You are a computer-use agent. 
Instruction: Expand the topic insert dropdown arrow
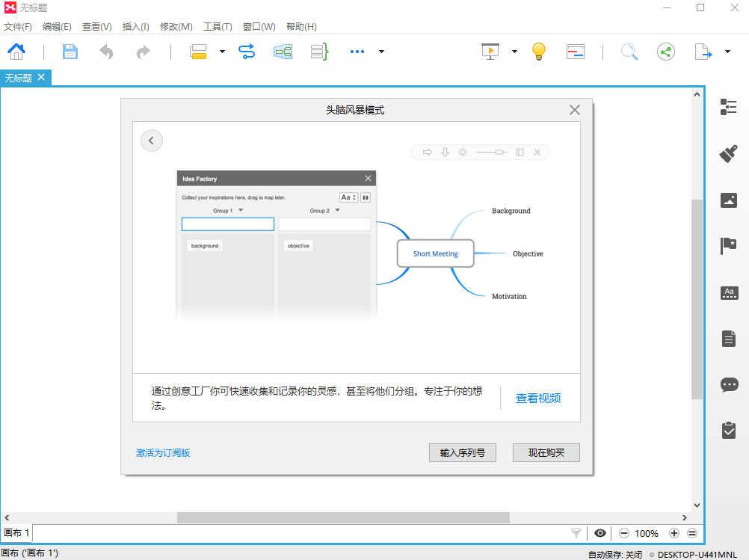[222, 52]
